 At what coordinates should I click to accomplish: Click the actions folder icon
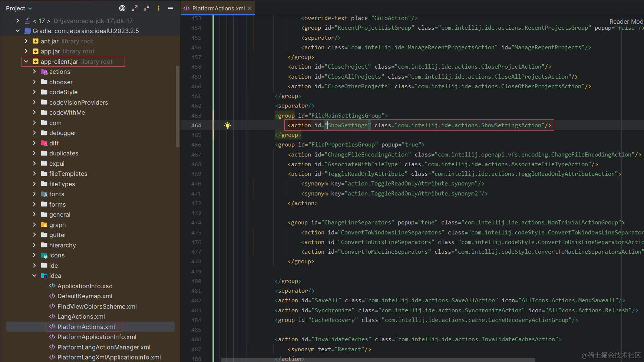[44, 72]
